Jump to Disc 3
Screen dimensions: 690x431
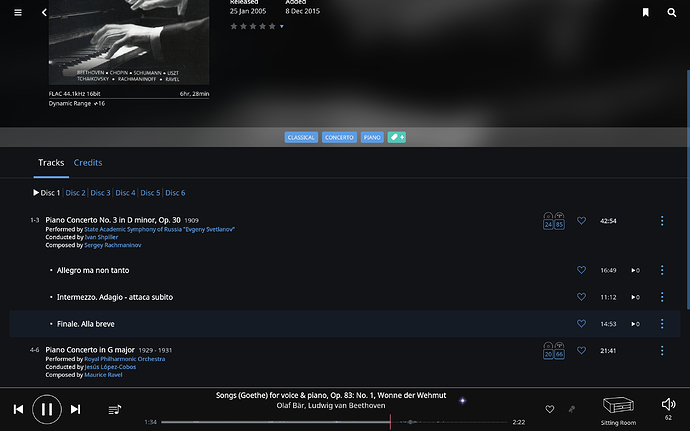[x=100, y=193]
